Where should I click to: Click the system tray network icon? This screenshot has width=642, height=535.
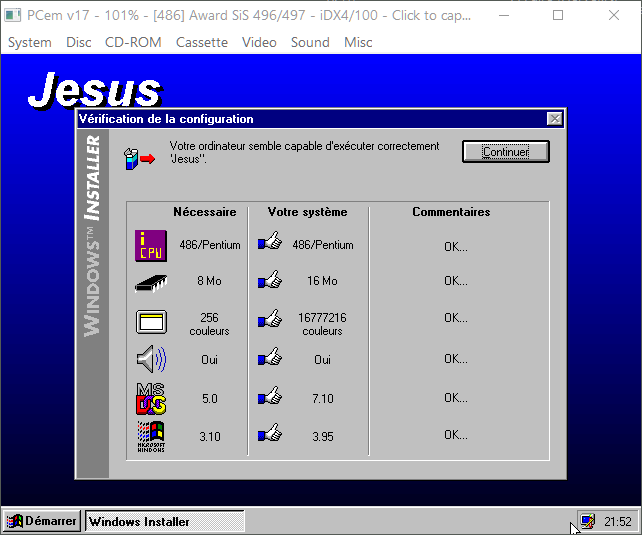point(587,521)
